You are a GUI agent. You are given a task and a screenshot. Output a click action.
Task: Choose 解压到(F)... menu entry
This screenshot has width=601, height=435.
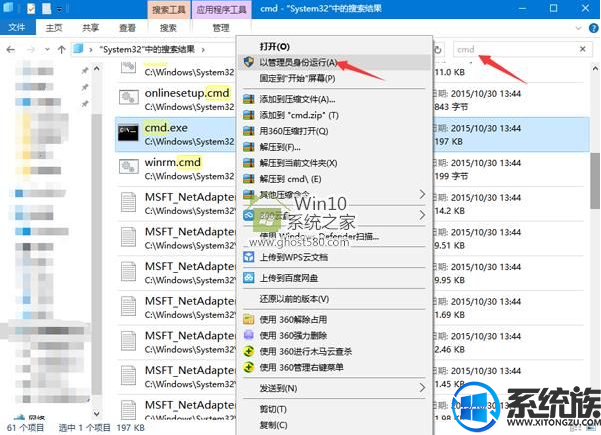(x=333, y=147)
